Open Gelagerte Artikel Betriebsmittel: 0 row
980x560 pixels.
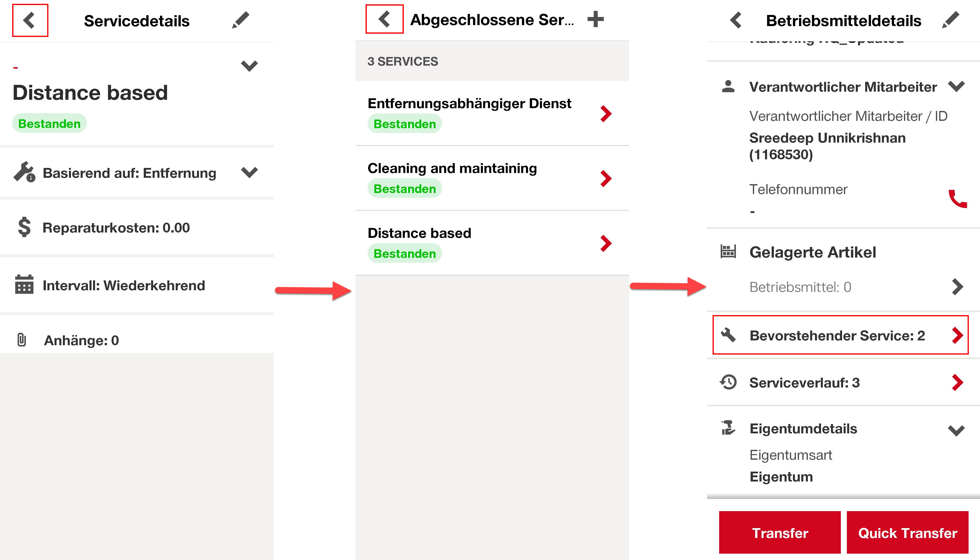(x=843, y=287)
